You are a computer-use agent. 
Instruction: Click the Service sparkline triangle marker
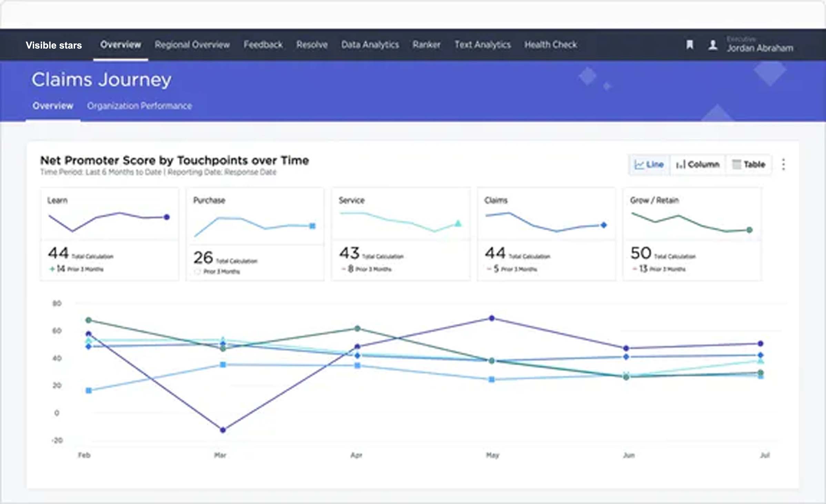[458, 224]
